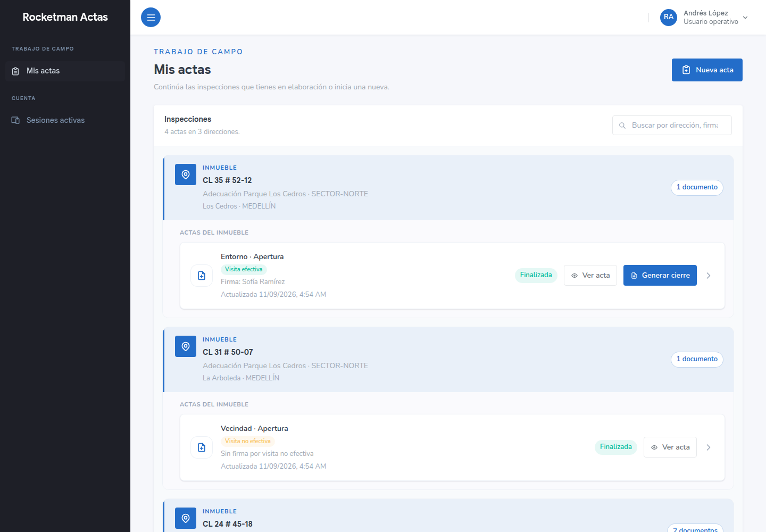Focus the Buscar por dirección search field
Image resolution: width=766 pixels, height=532 pixels.
(672, 126)
